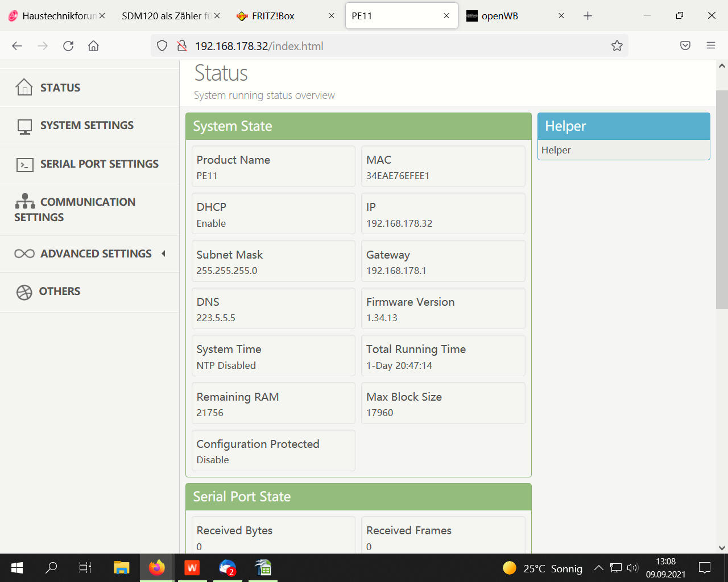Click the MAC address 34EAE76EFEE1
Screen dimensions: 728x582
click(x=398, y=176)
